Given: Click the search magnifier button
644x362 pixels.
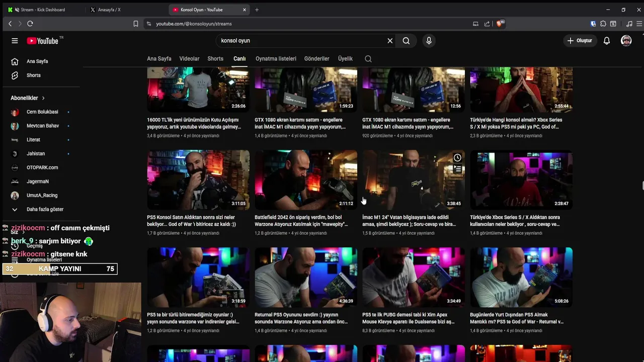Looking at the screenshot, I should (x=406, y=41).
